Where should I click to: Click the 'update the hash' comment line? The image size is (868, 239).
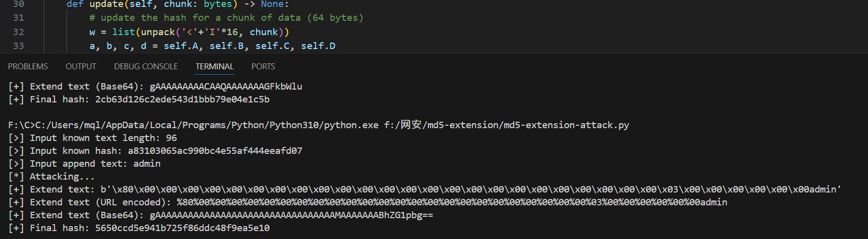pos(226,18)
